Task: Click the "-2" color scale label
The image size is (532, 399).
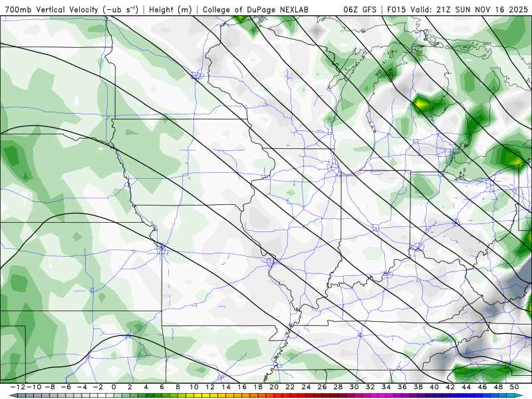Action: [x=98, y=387]
